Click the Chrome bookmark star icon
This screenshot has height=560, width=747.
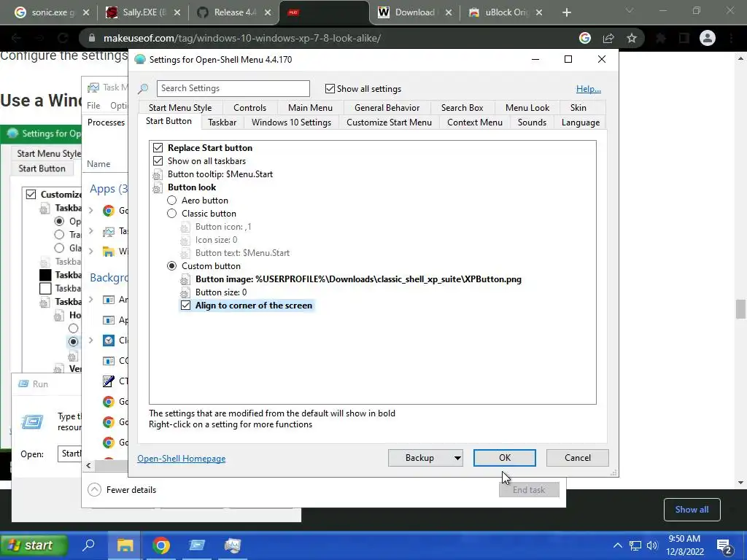point(632,38)
